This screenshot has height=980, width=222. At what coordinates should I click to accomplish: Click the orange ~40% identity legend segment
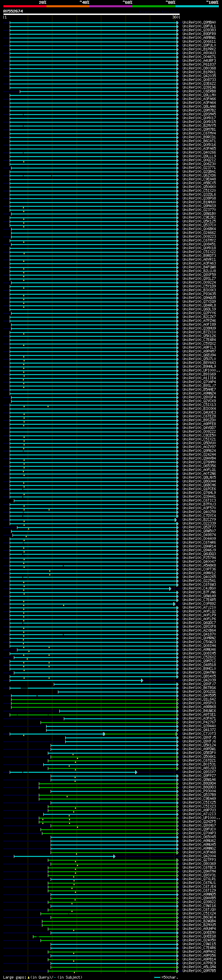tap(68, 7)
